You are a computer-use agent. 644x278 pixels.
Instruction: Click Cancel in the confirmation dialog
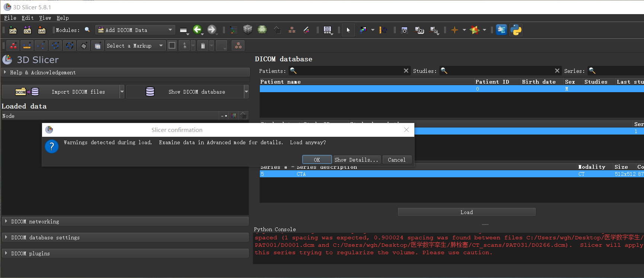pos(397,160)
